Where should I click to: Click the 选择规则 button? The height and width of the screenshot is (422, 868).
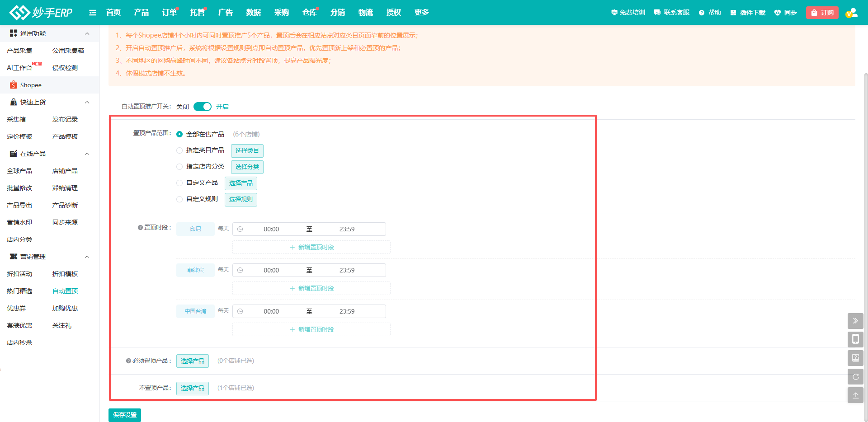click(x=241, y=199)
